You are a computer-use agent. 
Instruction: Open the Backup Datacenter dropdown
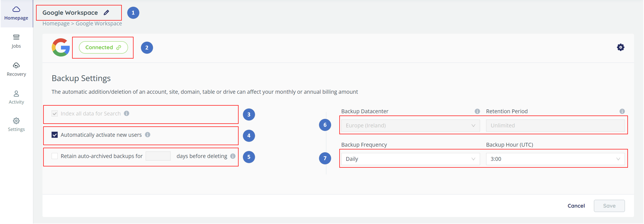(x=411, y=126)
